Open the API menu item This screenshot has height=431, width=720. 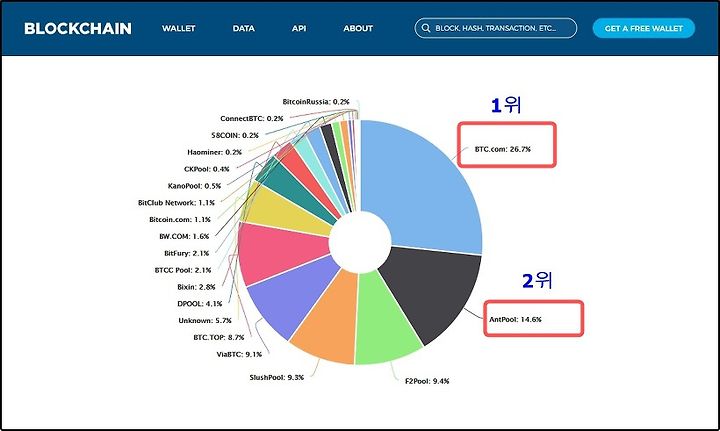click(x=299, y=28)
